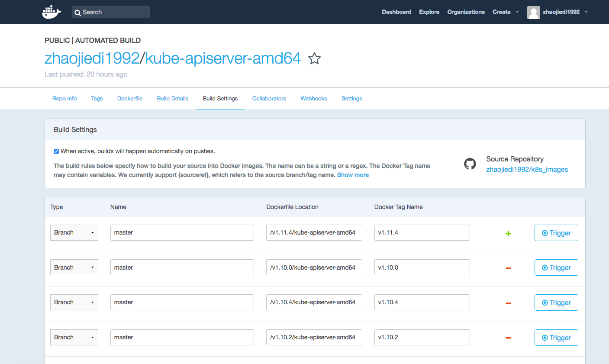Screen dimensions: 609x364
Task: Click Name field of v1.10.4 row
Action: point(182,302)
